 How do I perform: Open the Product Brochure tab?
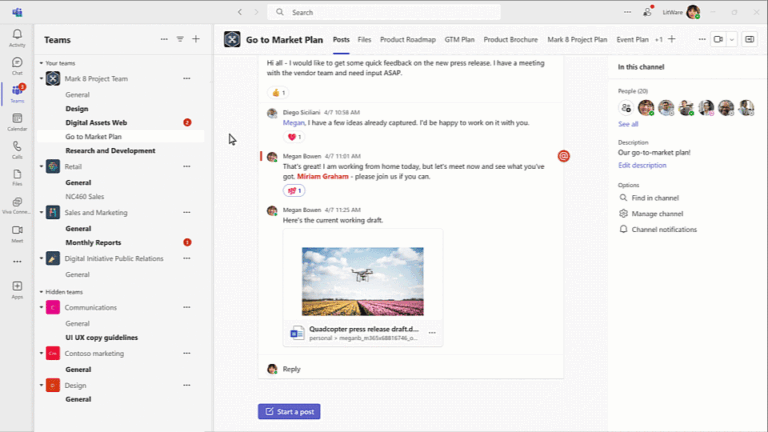point(510,40)
